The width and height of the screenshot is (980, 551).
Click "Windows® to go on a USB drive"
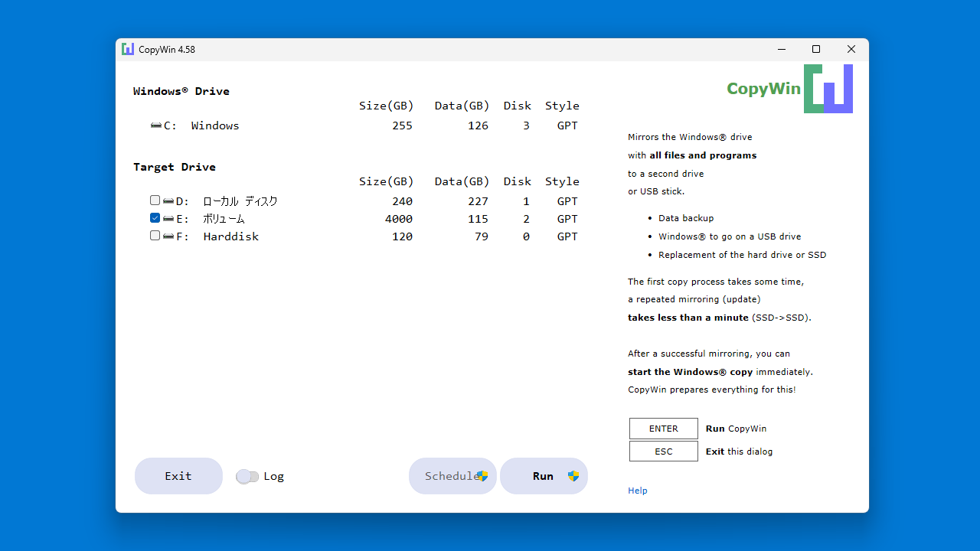point(730,236)
